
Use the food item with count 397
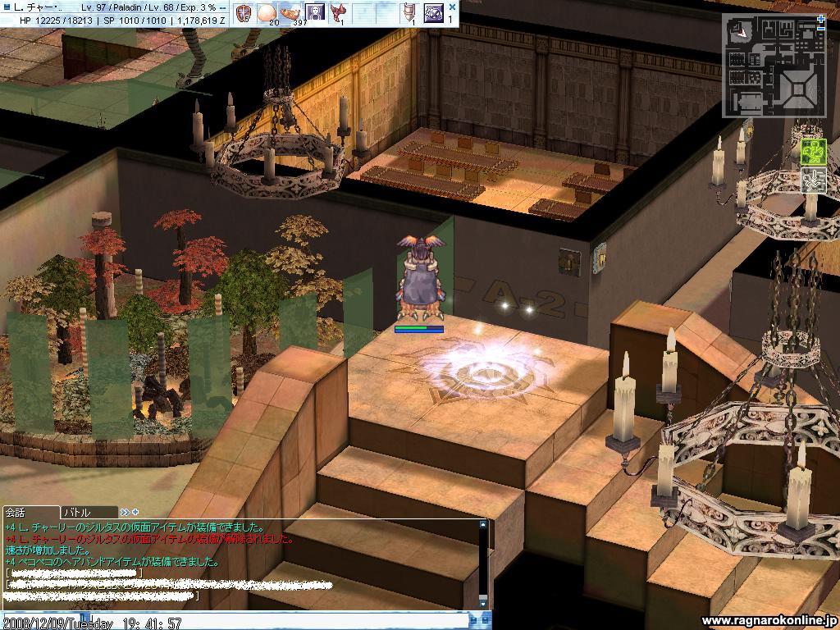click(291, 13)
